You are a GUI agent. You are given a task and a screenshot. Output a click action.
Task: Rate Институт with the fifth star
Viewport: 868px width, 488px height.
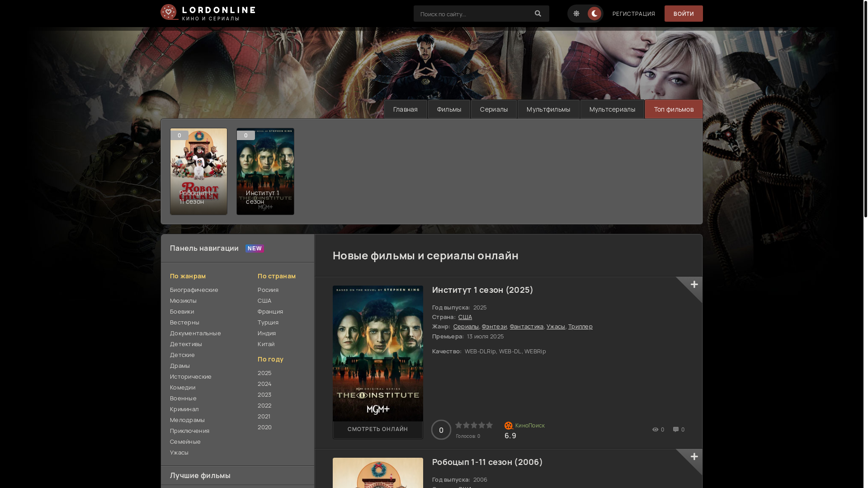(x=490, y=425)
